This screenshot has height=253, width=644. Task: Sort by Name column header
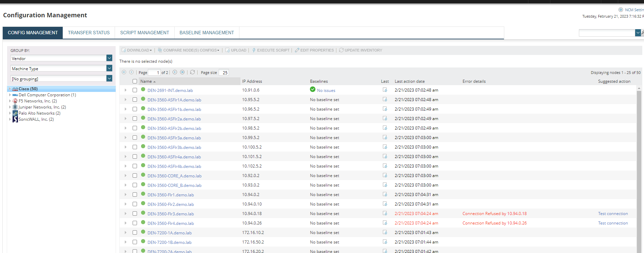pos(189,81)
